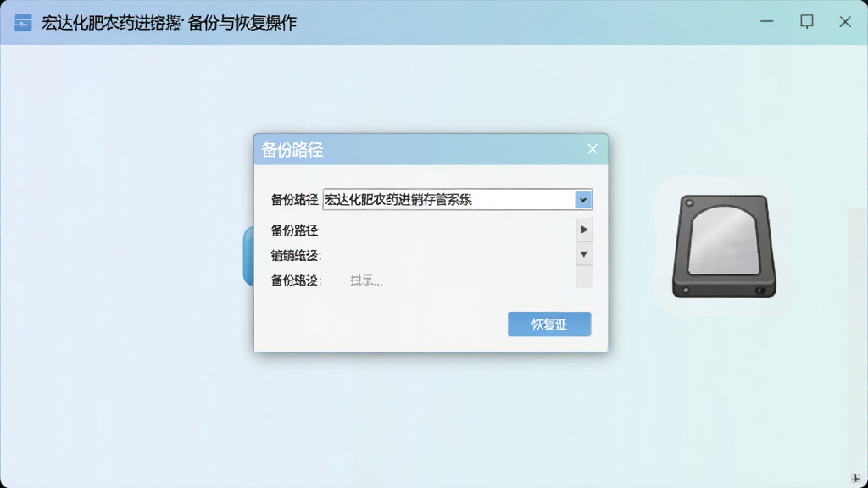Click the resize grip in the window corner

coord(856,478)
